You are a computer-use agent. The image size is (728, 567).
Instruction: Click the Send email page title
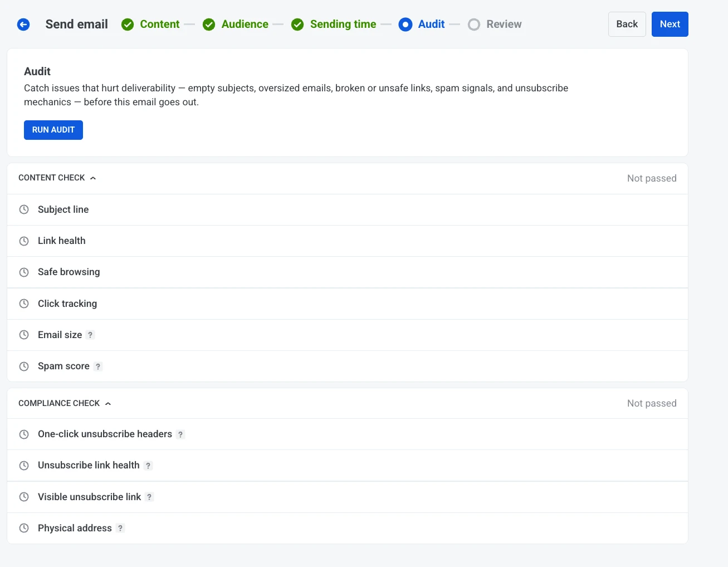pyautogui.click(x=77, y=24)
